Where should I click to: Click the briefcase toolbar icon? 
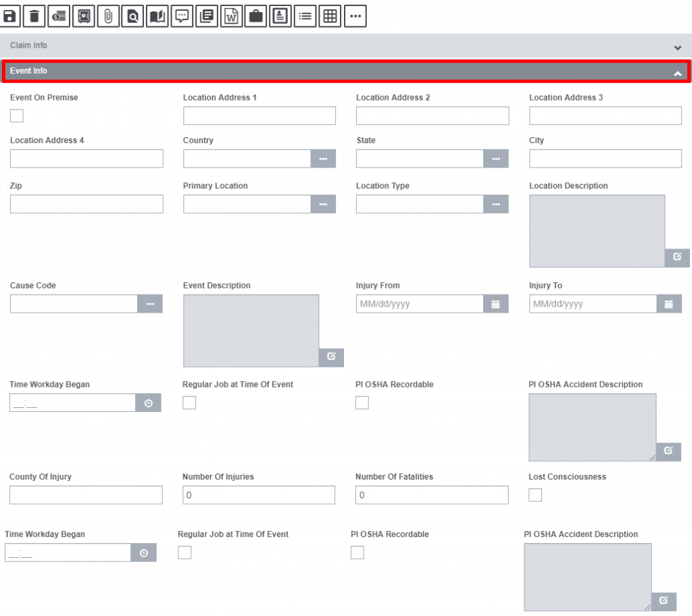pos(256,16)
